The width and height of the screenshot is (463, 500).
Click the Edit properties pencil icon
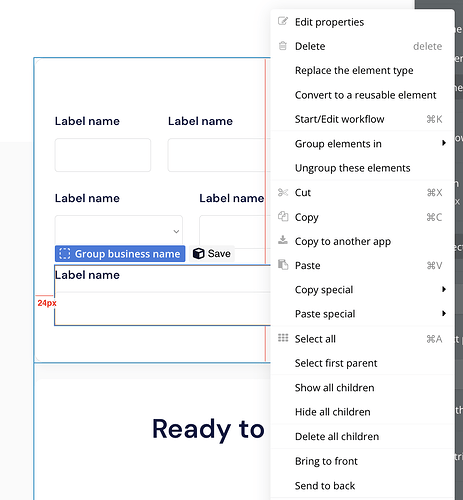point(283,21)
